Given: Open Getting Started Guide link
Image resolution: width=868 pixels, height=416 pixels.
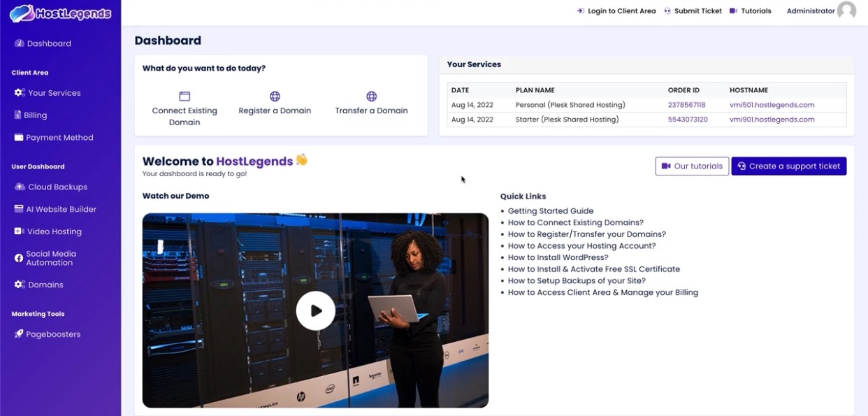Looking at the screenshot, I should click(551, 211).
